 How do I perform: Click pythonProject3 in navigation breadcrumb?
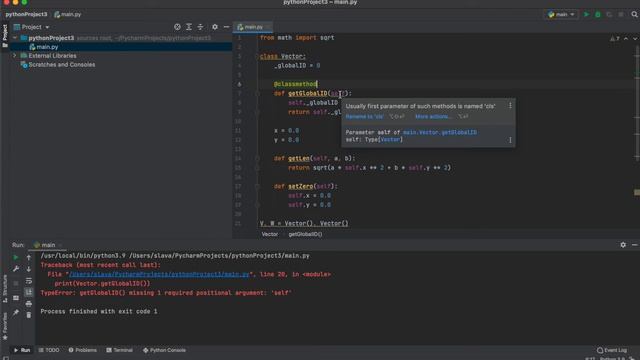tap(27, 14)
